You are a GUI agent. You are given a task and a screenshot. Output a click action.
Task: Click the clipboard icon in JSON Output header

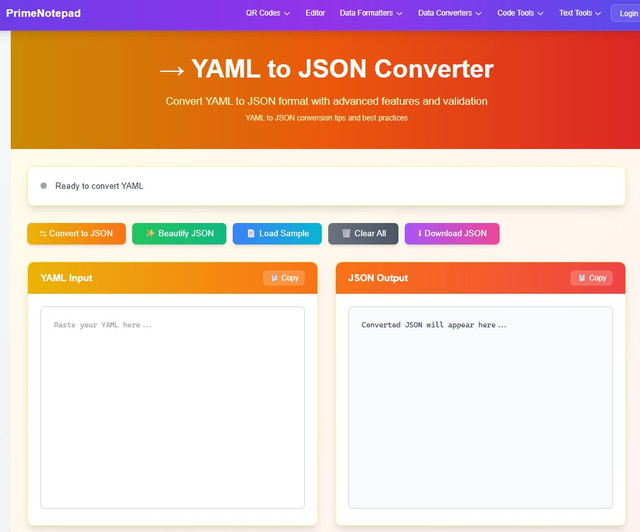coord(582,278)
